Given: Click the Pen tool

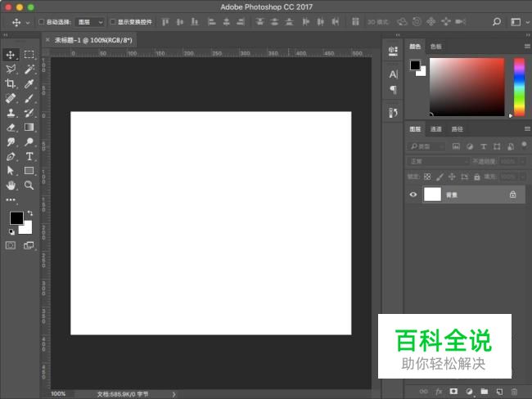Looking at the screenshot, I should coord(11,156).
